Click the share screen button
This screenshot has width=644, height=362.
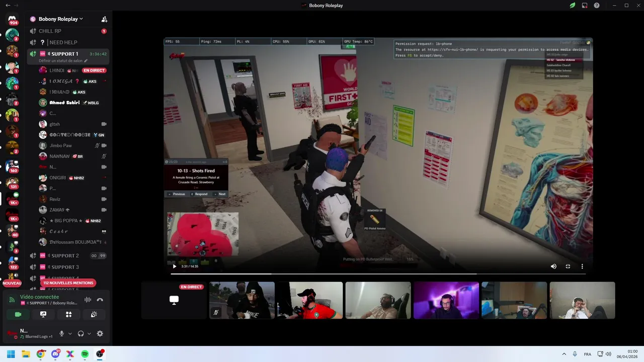[43, 314]
